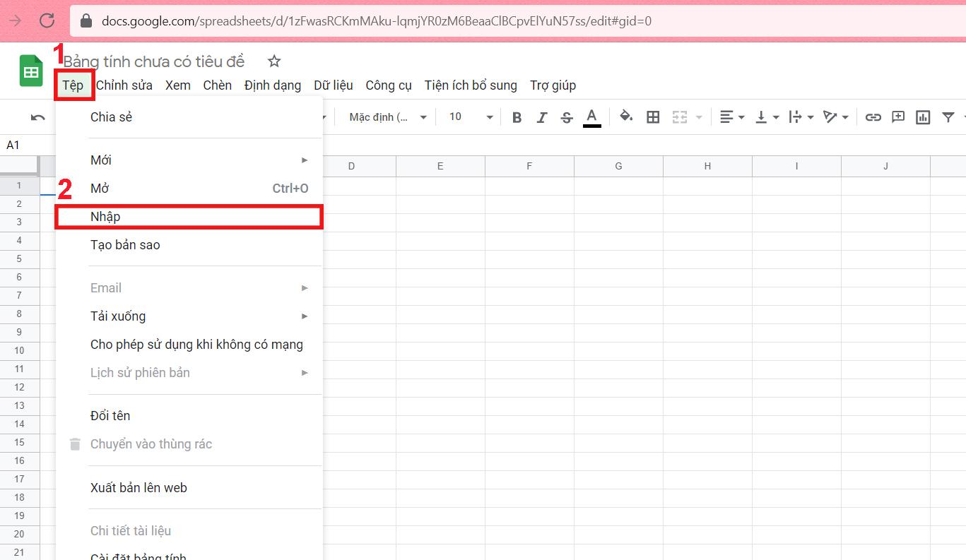Open the fill color bucket icon
966x560 pixels.
point(626,117)
